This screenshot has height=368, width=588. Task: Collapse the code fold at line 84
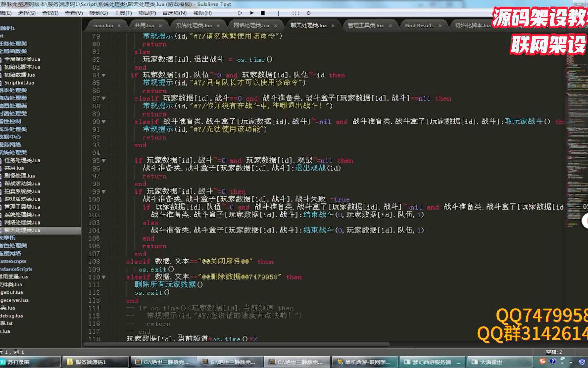coord(104,75)
